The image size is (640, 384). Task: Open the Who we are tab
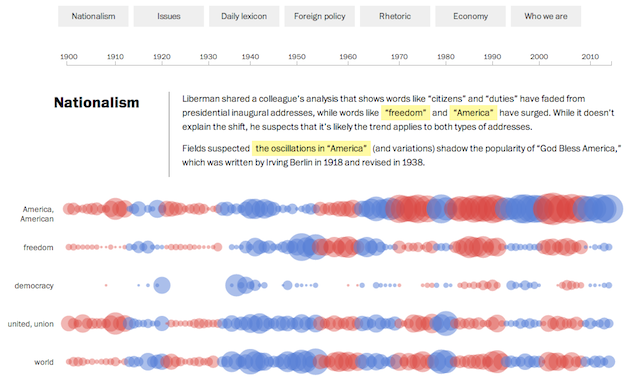coord(546,16)
